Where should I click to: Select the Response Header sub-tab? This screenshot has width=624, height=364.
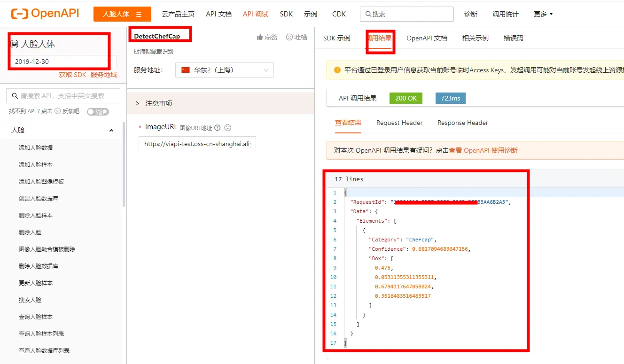click(463, 123)
